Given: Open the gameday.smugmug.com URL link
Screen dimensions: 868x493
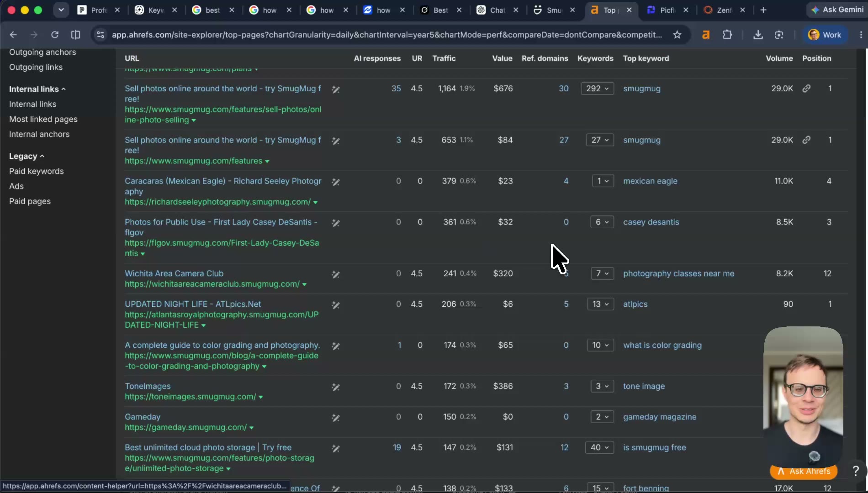Looking at the screenshot, I should pos(185,427).
